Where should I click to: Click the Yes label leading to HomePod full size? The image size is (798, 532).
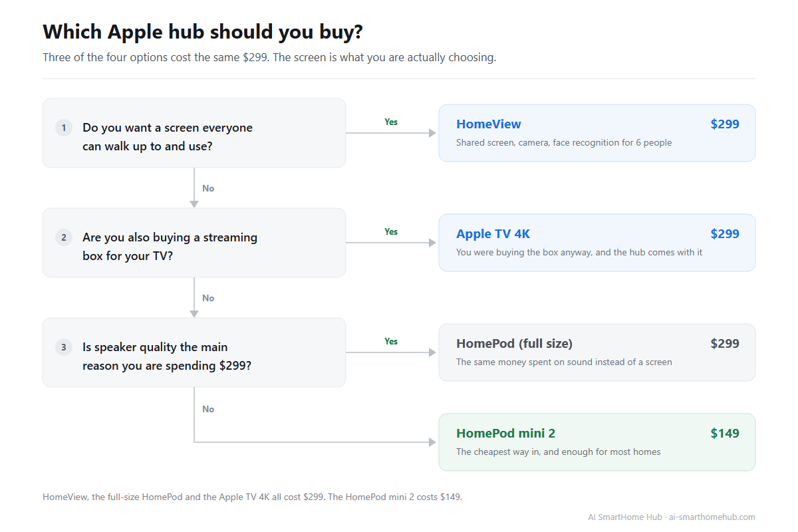[391, 341]
